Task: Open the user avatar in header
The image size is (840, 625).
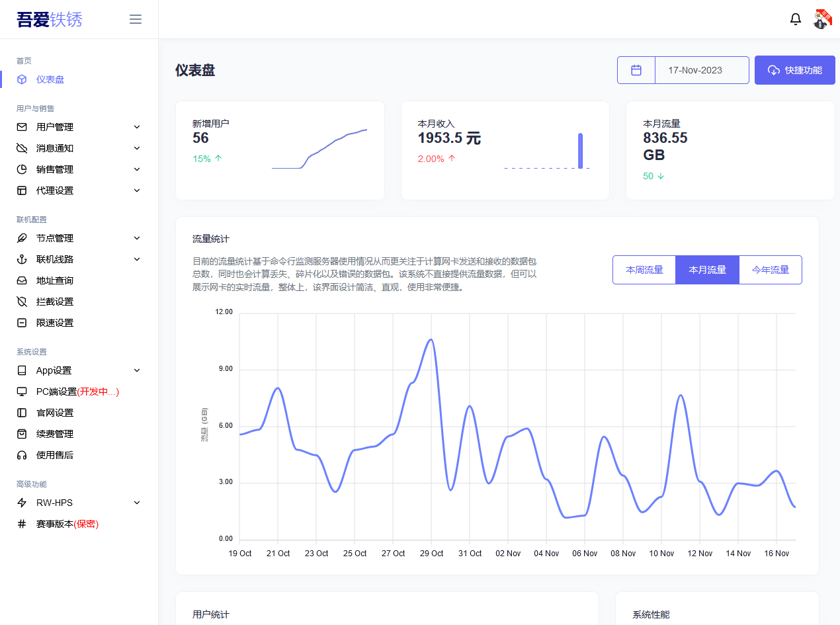Action: 822,19
